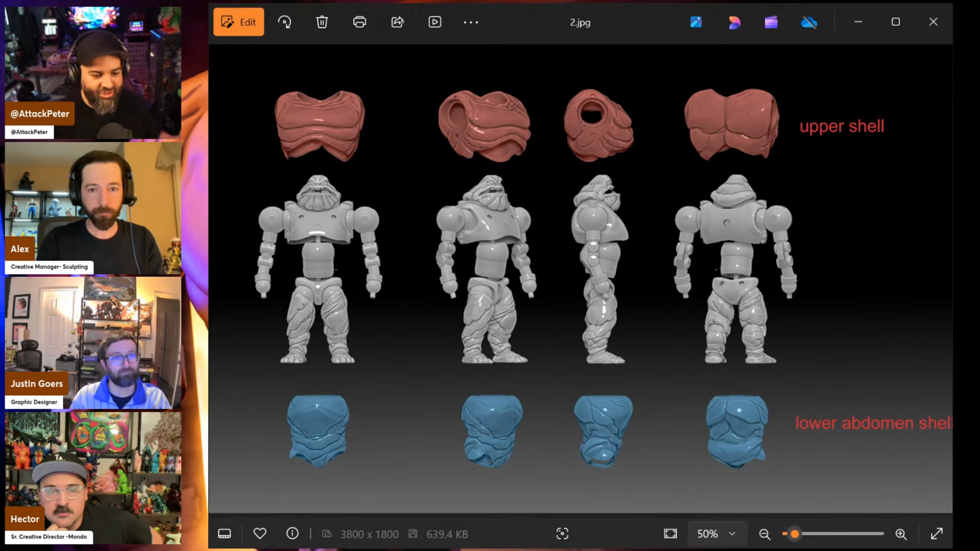This screenshot has height=551, width=980.
Task: Click the image dimensions icon in status bar
Action: pyautogui.click(x=327, y=534)
